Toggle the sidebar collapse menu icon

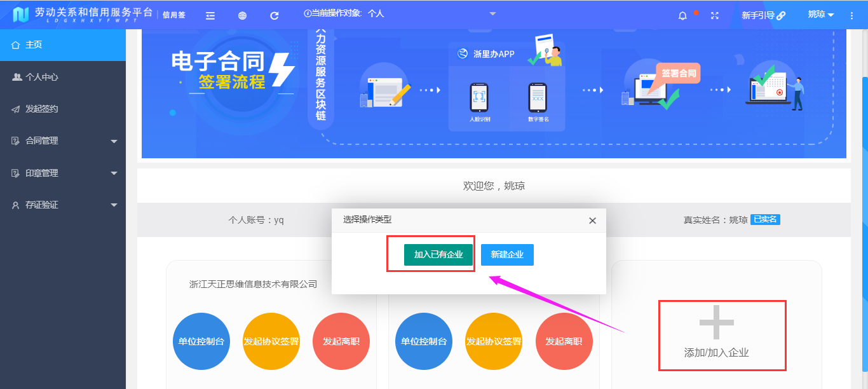point(210,16)
